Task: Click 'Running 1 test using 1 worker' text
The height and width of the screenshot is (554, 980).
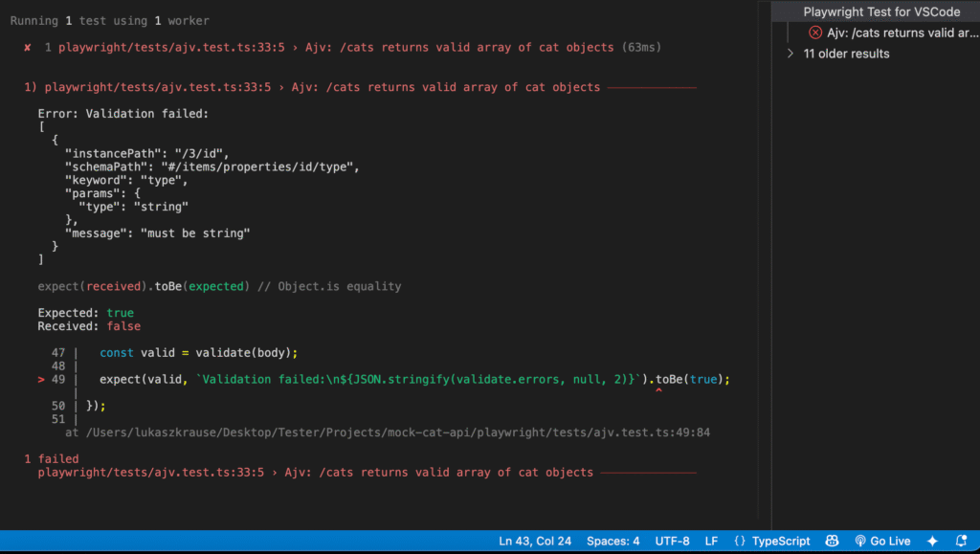Action: [109, 21]
